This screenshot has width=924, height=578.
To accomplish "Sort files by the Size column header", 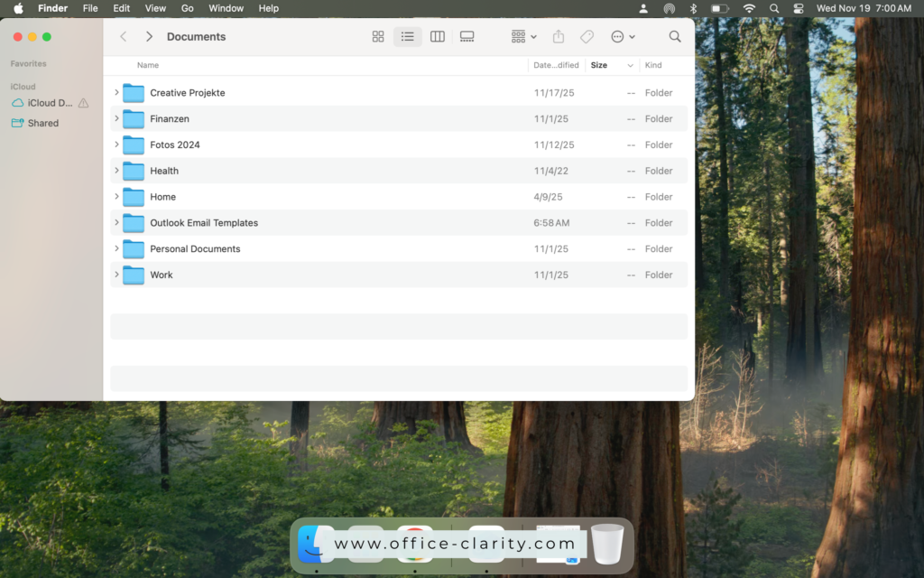I will [x=599, y=65].
